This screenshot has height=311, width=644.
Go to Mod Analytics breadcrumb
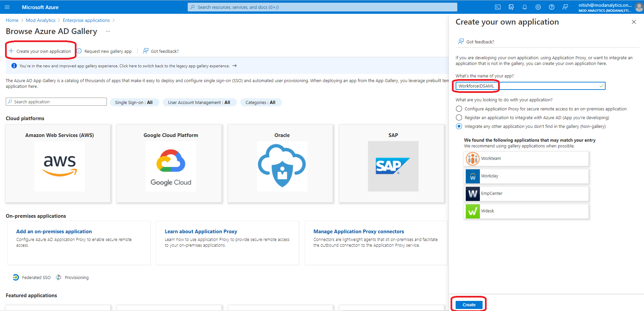point(41,20)
